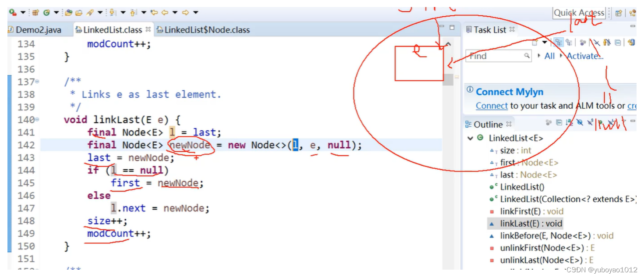This screenshot has width=644, height=278.
Task: Open the Back history dropdown arrow
Action: tap(175, 12)
